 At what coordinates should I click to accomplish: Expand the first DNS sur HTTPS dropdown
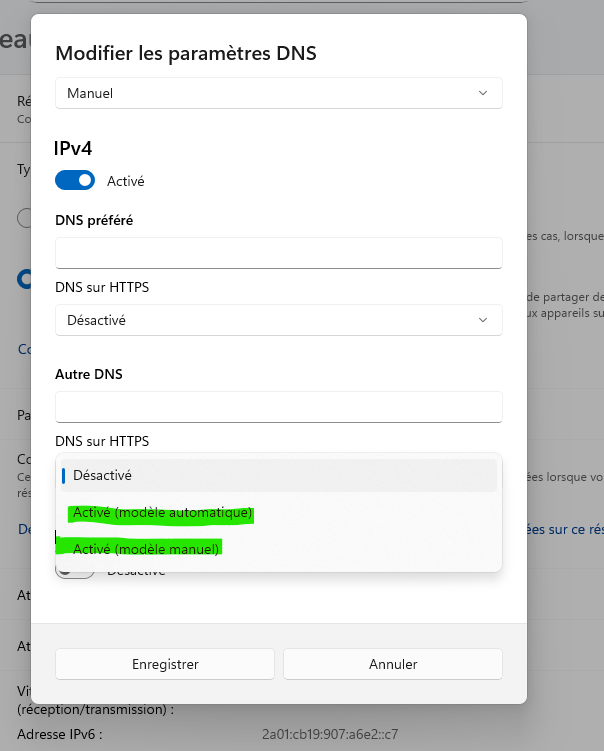[x=278, y=321]
